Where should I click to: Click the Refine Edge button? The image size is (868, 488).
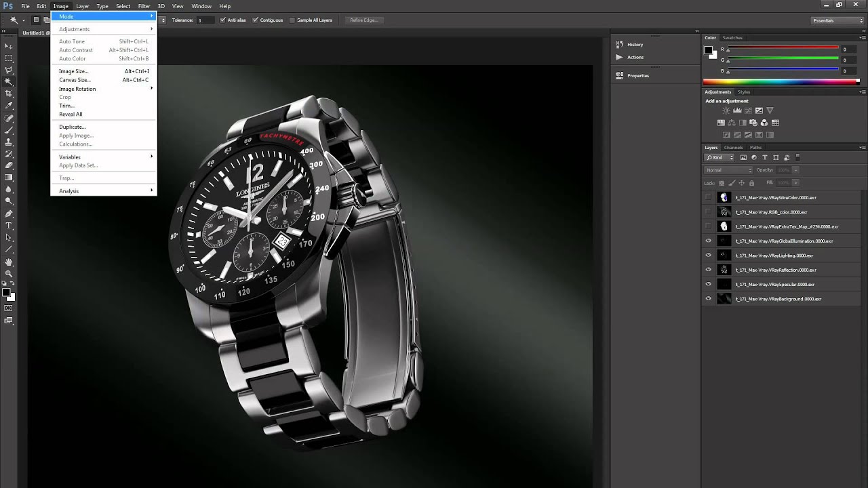point(363,20)
